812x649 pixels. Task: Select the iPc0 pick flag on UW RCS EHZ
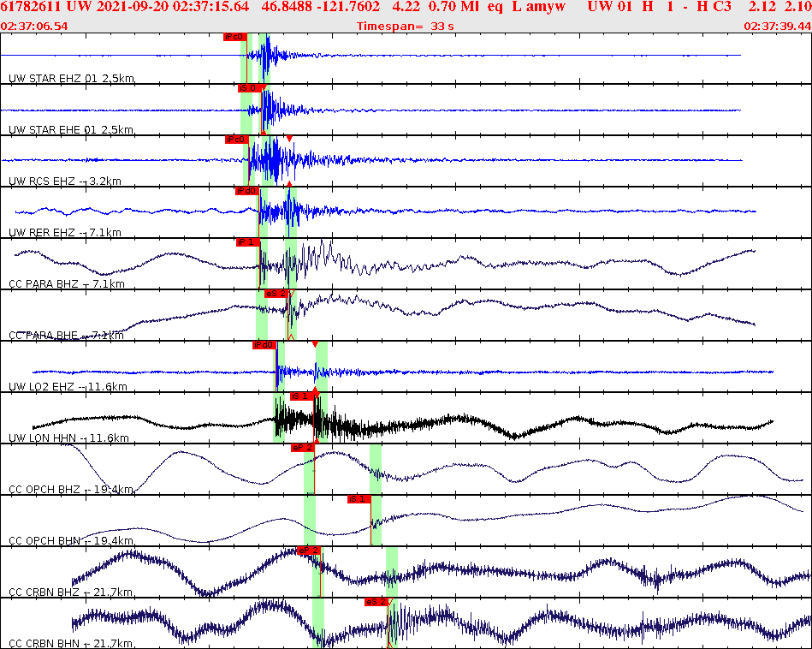pos(234,140)
